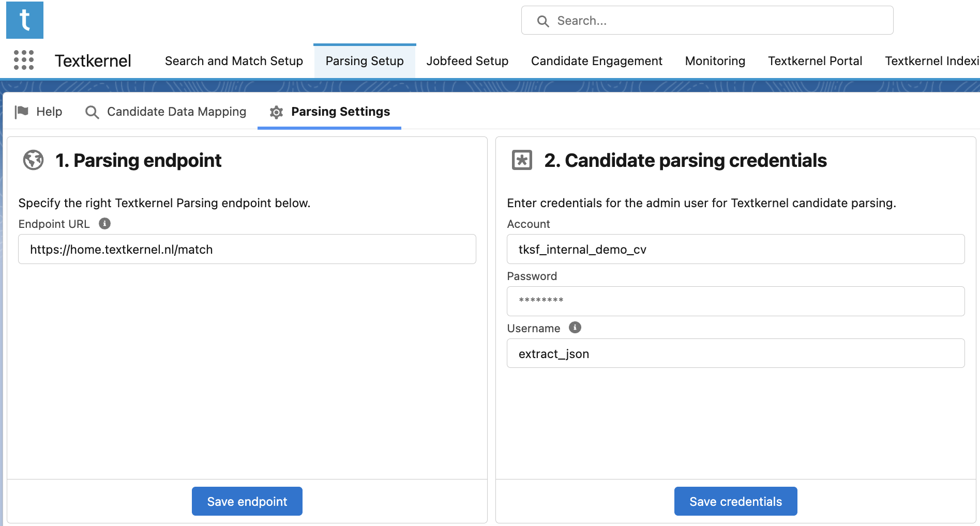The height and width of the screenshot is (526, 980).
Task: Click the globe icon beside Parsing endpoint
Action: click(34, 160)
